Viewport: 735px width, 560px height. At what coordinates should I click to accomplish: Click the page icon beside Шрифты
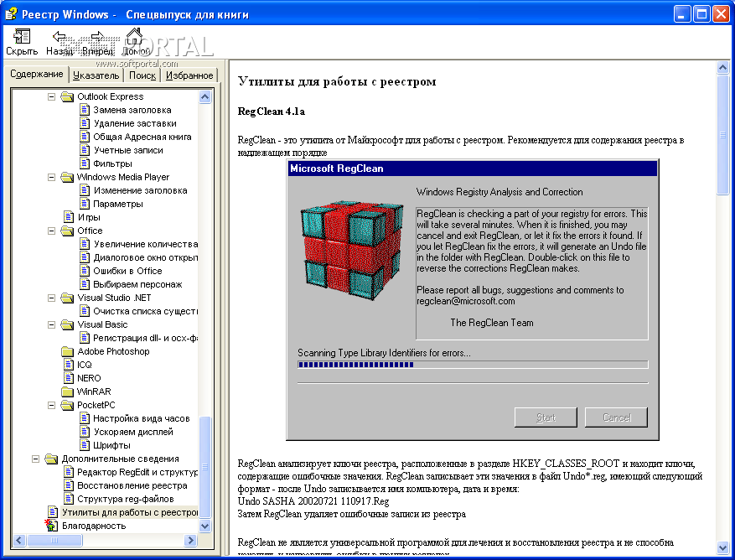pos(85,445)
